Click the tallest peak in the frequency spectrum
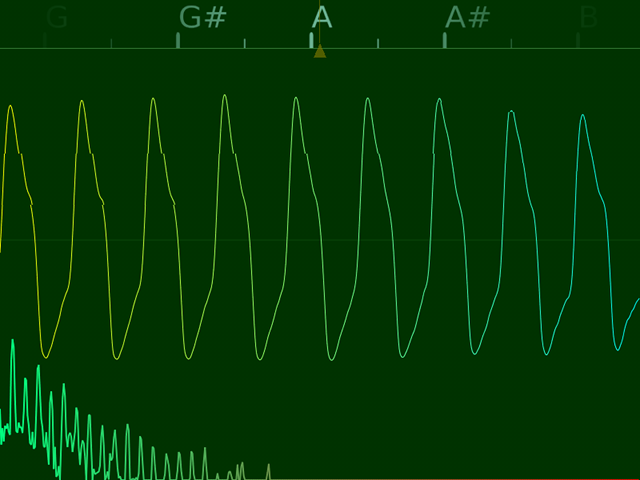Viewport: 640px width, 480px height. [x=13, y=342]
